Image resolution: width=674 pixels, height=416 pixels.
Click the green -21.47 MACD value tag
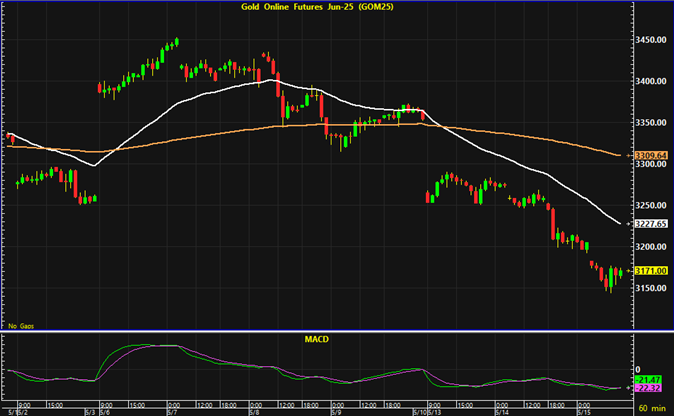[x=648, y=380]
